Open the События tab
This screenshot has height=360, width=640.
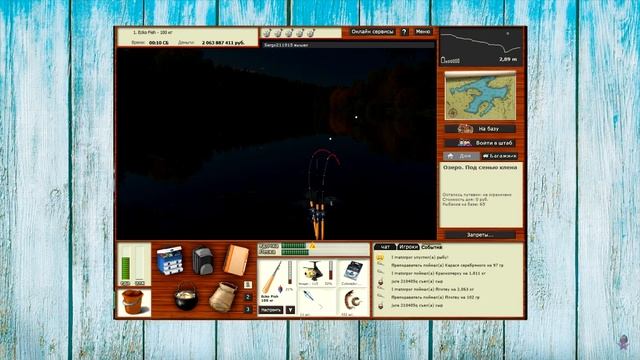coord(431,247)
